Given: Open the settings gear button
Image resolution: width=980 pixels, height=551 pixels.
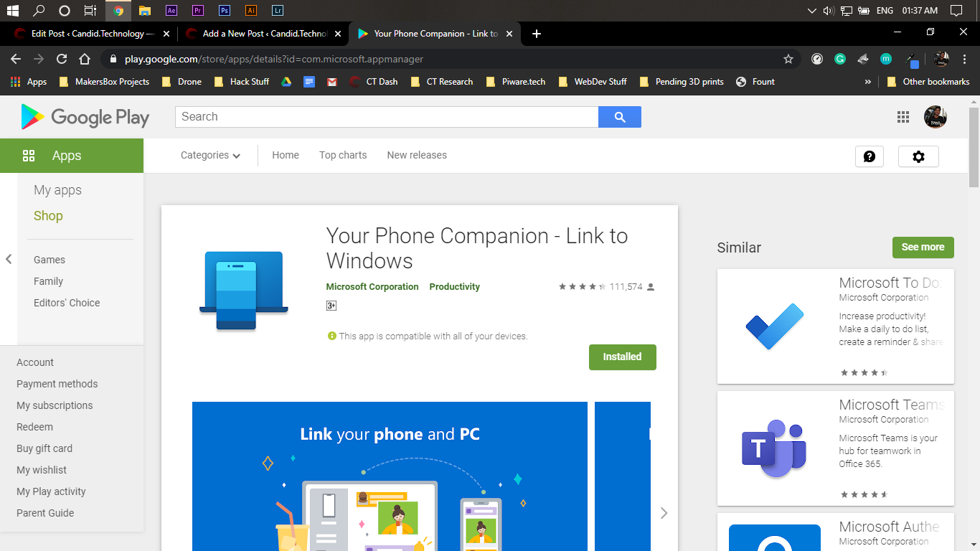Looking at the screenshot, I should pyautogui.click(x=918, y=156).
